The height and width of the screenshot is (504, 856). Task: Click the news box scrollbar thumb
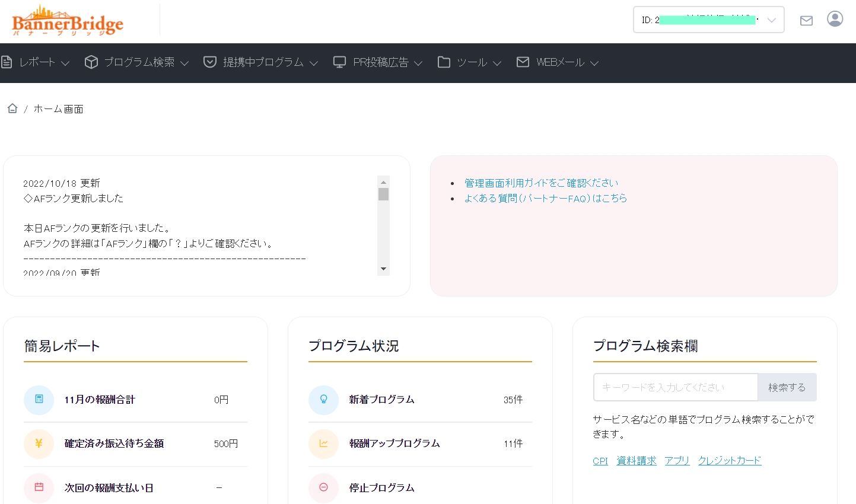click(383, 194)
